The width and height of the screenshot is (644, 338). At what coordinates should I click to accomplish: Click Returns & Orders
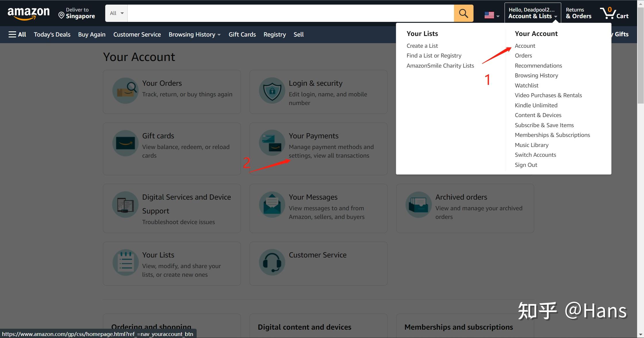pyautogui.click(x=578, y=13)
